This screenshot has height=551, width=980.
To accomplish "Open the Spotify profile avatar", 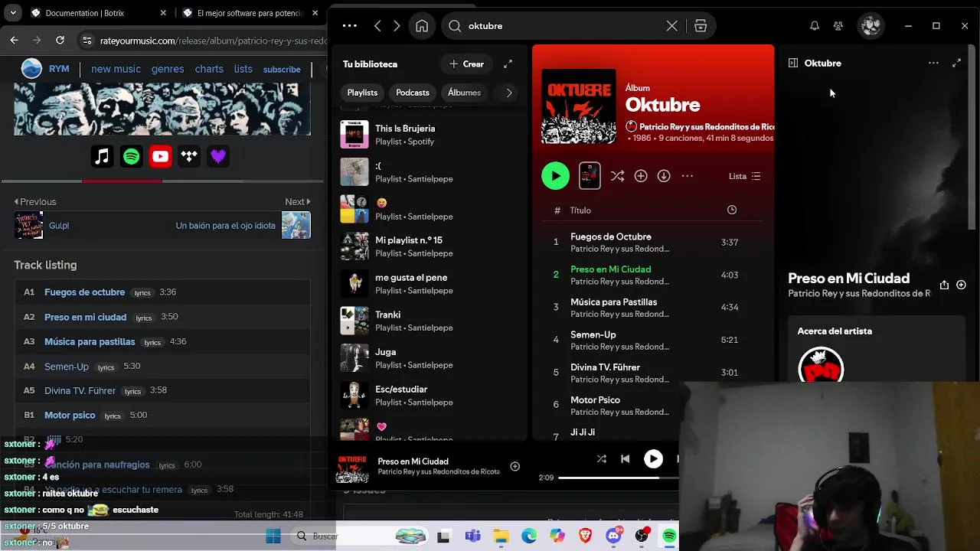I will click(x=871, y=26).
